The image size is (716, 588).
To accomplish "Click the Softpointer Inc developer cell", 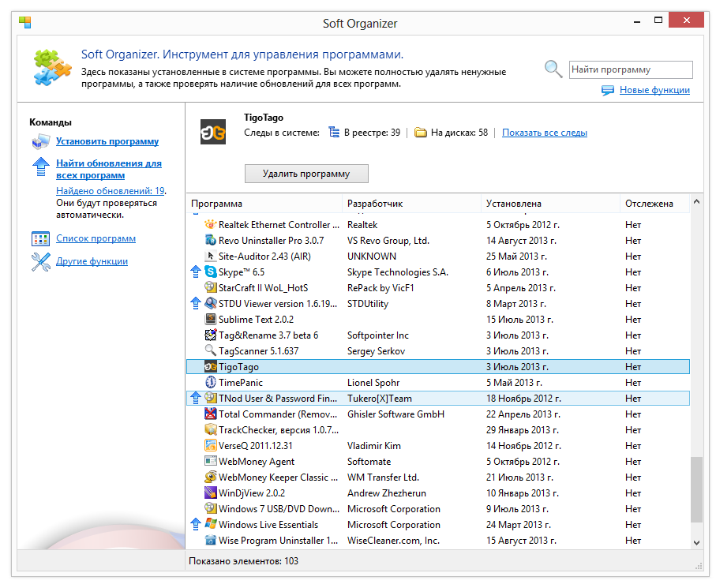I will coord(377,335).
